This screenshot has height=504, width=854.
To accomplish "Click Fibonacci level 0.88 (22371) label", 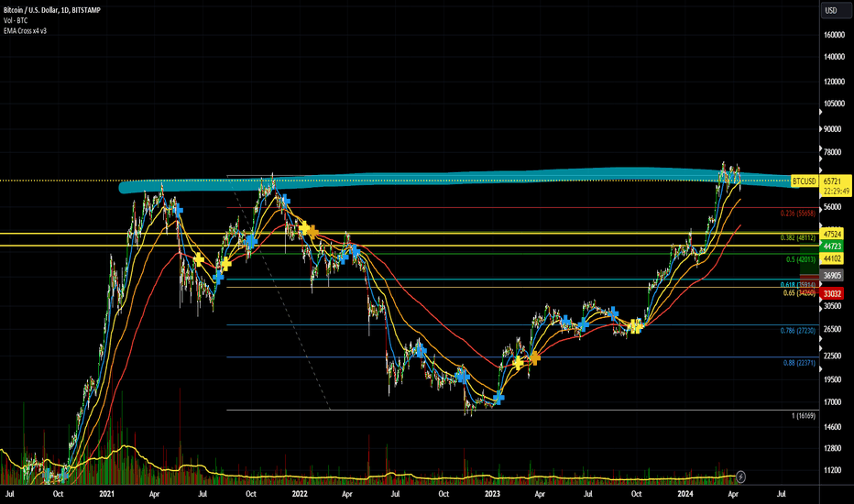I will click(x=800, y=363).
